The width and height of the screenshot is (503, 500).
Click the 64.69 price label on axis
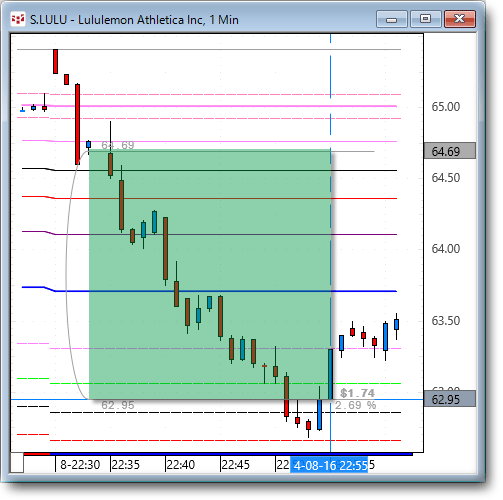[x=449, y=151]
